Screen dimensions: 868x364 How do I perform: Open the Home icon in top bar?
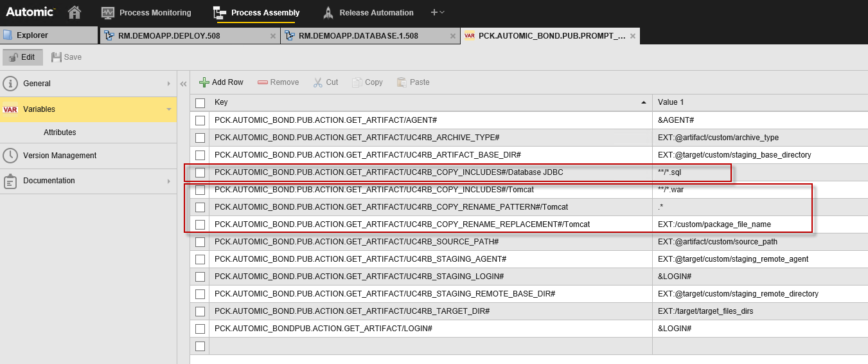(x=75, y=12)
